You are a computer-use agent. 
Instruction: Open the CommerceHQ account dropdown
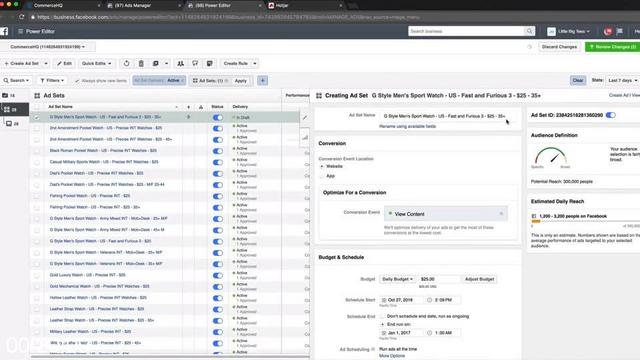48,47
